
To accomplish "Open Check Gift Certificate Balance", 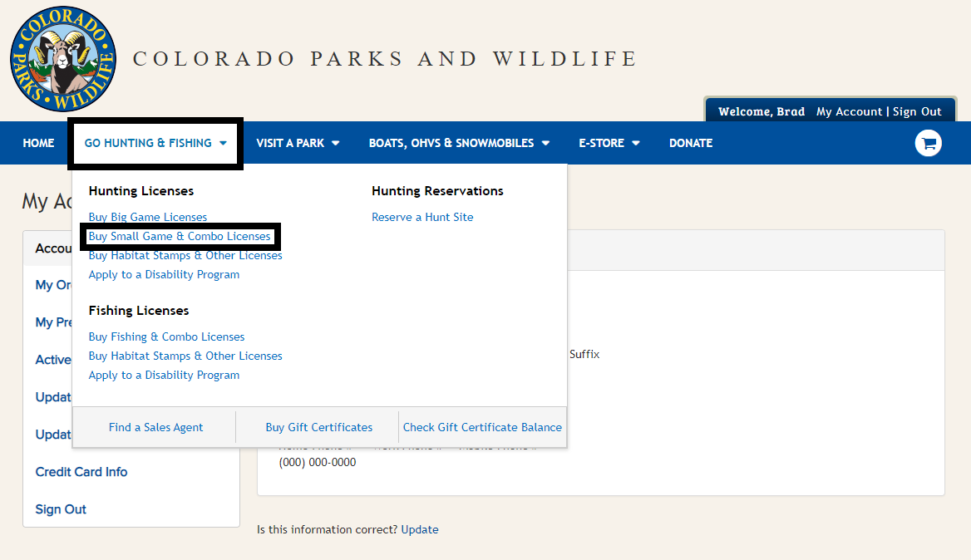I will click(x=482, y=427).
